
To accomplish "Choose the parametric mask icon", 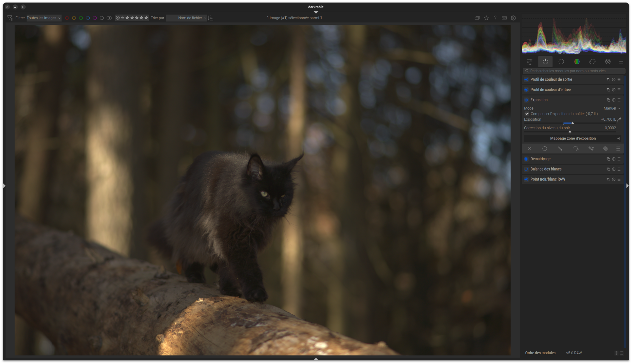I will 575,149.
